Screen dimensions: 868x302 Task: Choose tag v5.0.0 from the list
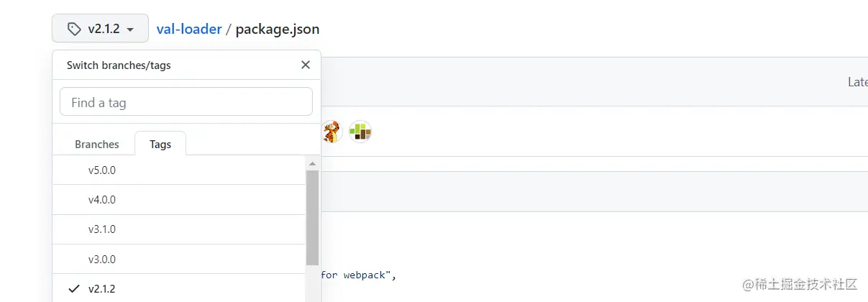click(x=102, y=170)
